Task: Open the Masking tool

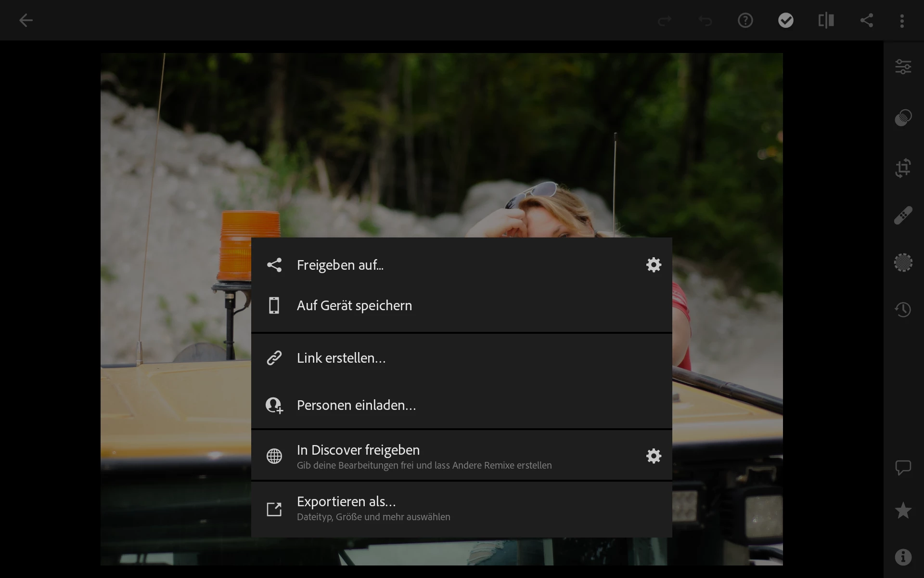Action: (x=903, y=263)
